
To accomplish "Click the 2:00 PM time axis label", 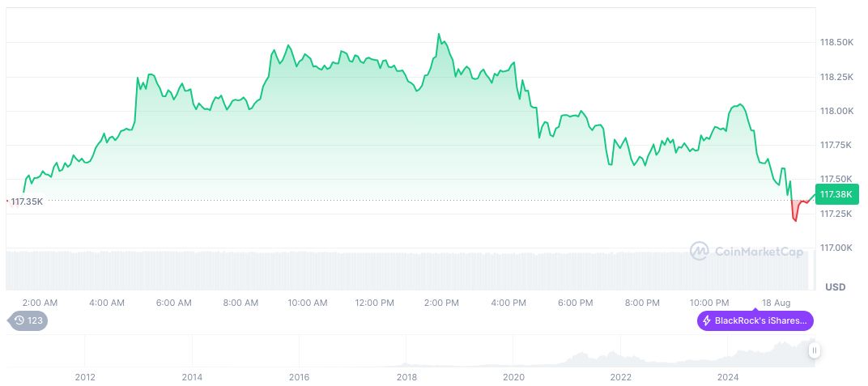I will (441, 303).
